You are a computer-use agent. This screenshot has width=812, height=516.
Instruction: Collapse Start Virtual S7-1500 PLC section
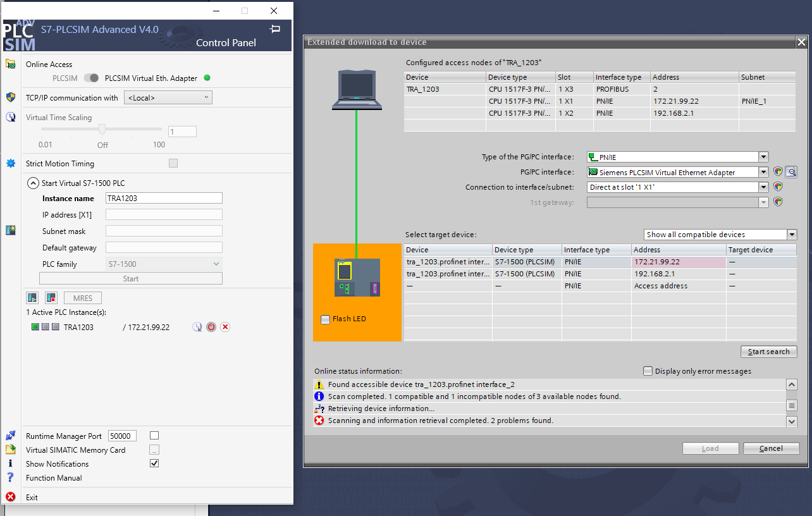pos(32,183)
